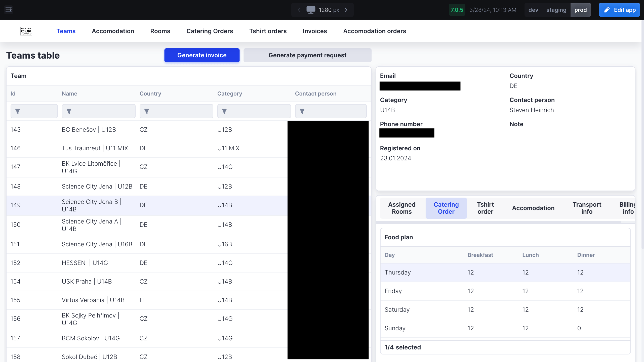Open the Teams navigation tab
The width and height of the screenshot is (644, 362).
point(66,31)
